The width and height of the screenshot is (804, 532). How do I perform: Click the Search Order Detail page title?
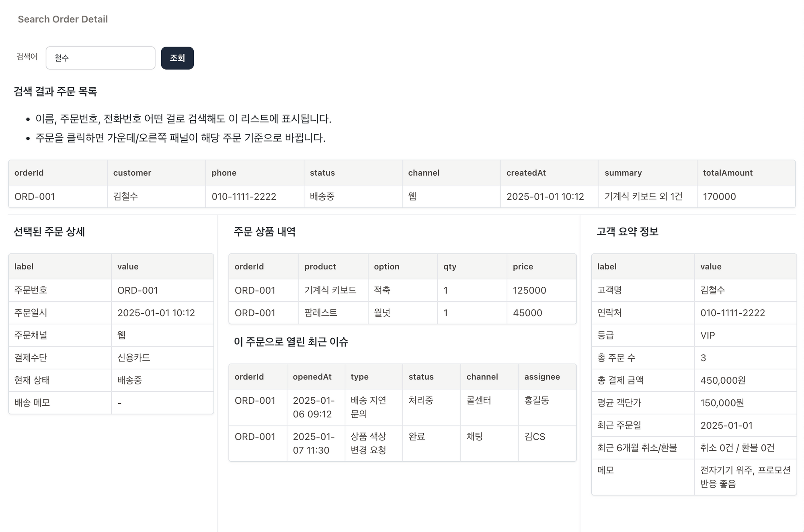click(62, 19)
